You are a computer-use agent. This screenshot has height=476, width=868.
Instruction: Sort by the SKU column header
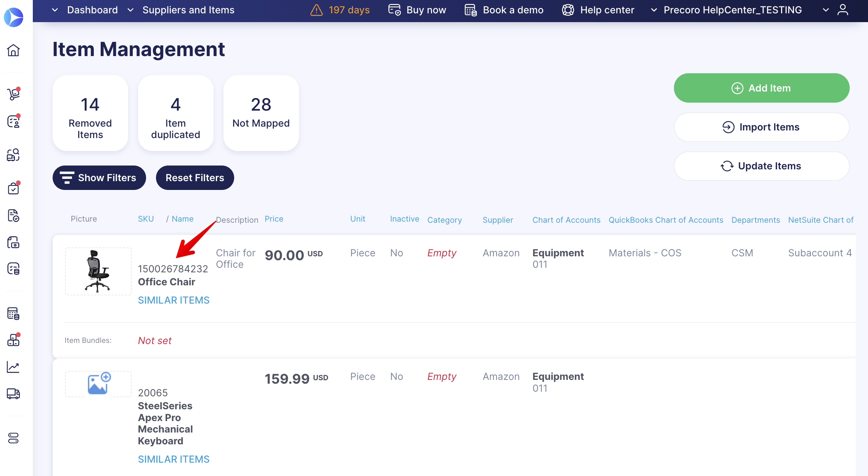tap(146, 219)
